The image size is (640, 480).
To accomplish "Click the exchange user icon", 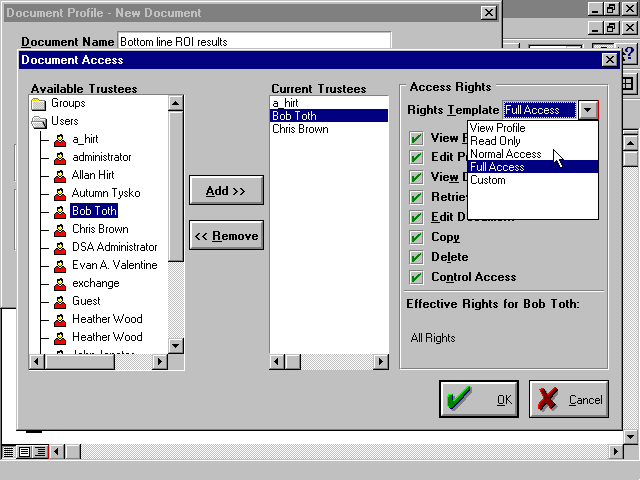I will 60,284.
